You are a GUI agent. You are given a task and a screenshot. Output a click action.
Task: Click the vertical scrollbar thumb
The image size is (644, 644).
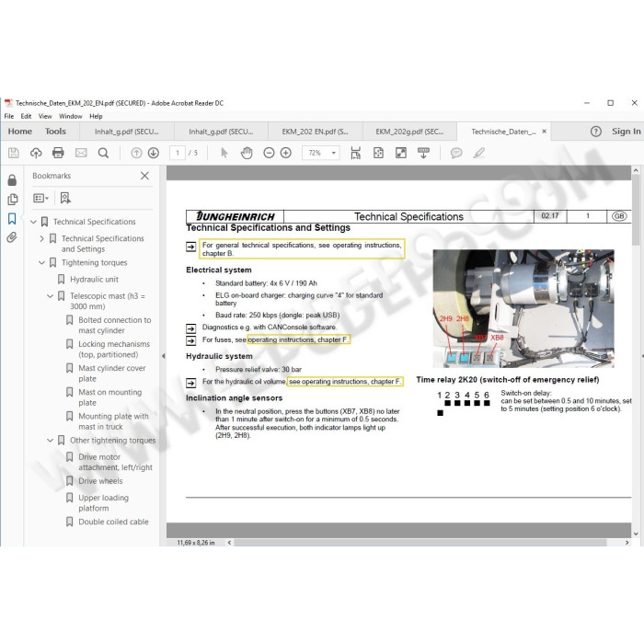pyautogui.click(x=636, y=210)
